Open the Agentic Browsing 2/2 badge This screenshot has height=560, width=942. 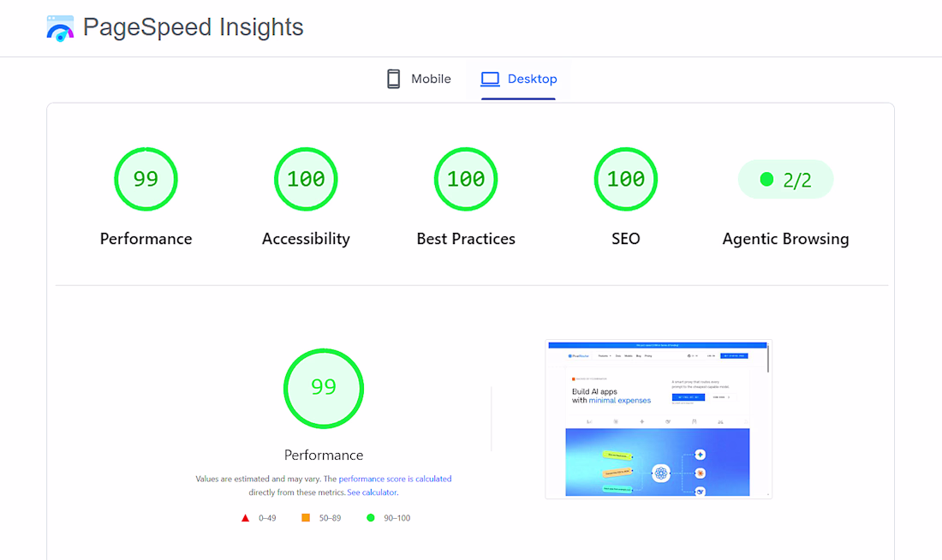pos(785,179)
